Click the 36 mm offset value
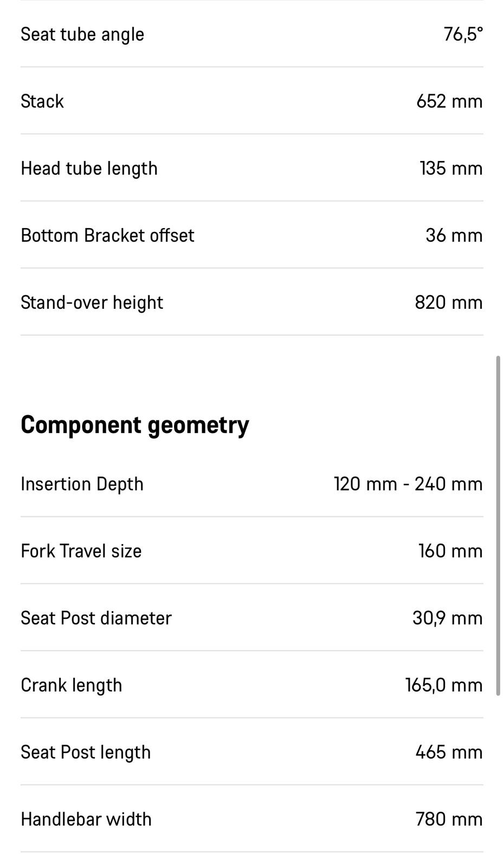 [454, 235]
